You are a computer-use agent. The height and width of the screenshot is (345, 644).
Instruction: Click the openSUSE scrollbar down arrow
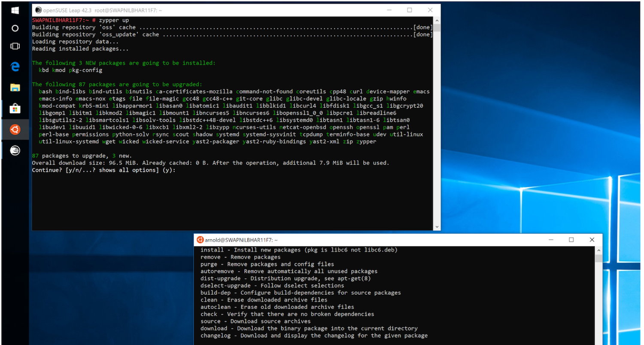click(x=437, y=226)
